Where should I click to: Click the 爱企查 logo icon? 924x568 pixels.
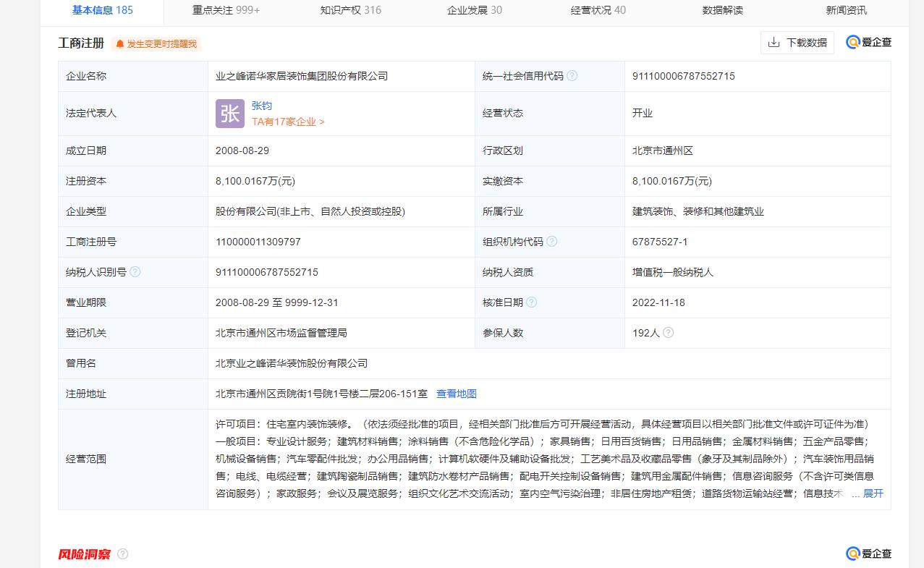[x=852, y=43]
